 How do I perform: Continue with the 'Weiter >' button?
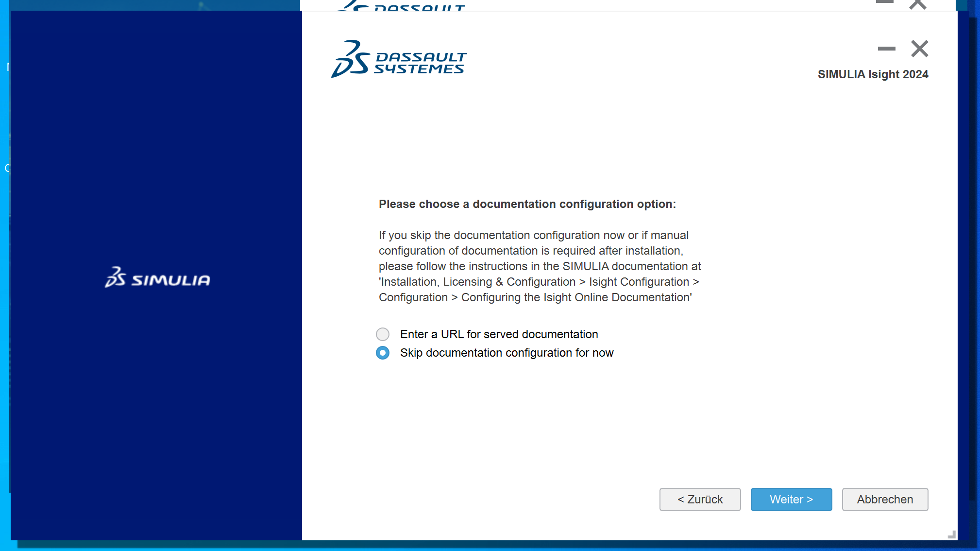791,499
